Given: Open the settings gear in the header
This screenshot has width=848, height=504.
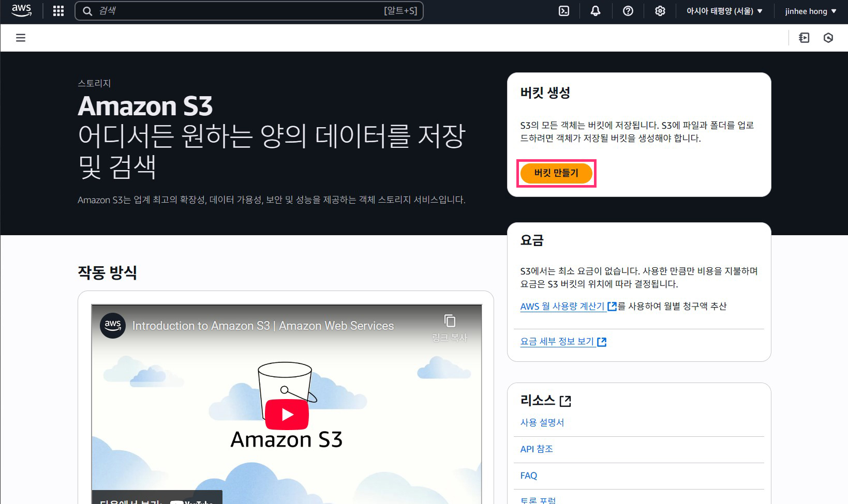Looking at the screenshot, I should point(660,11).
